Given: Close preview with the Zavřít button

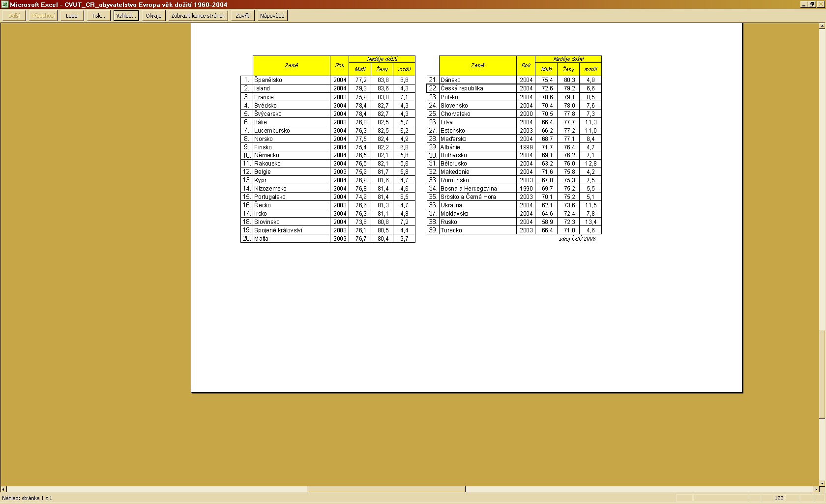Looking at the screenshot, I should (x=242, y=16).
